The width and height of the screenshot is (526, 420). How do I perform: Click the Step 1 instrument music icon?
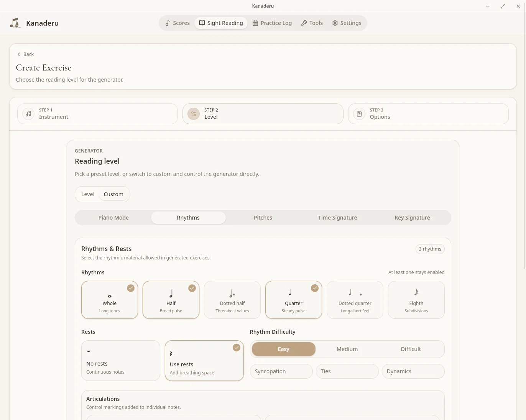coord(28,114)
